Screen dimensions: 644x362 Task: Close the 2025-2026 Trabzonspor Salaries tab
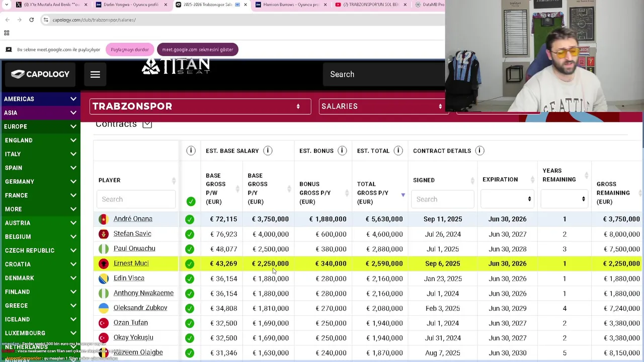click(245, 5)
